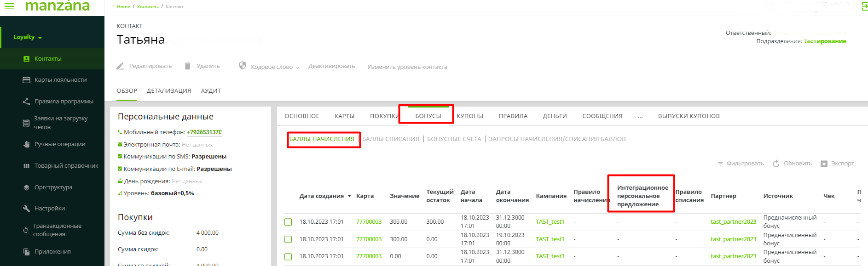Tick the third row checkbox in table
This screenshot has width=868, height=266.
point(288,256)
